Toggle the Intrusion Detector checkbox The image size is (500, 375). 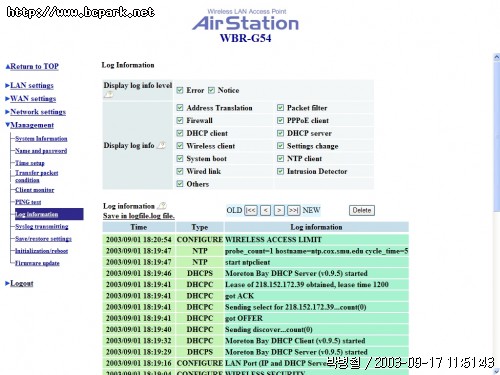tap(281, 171)
